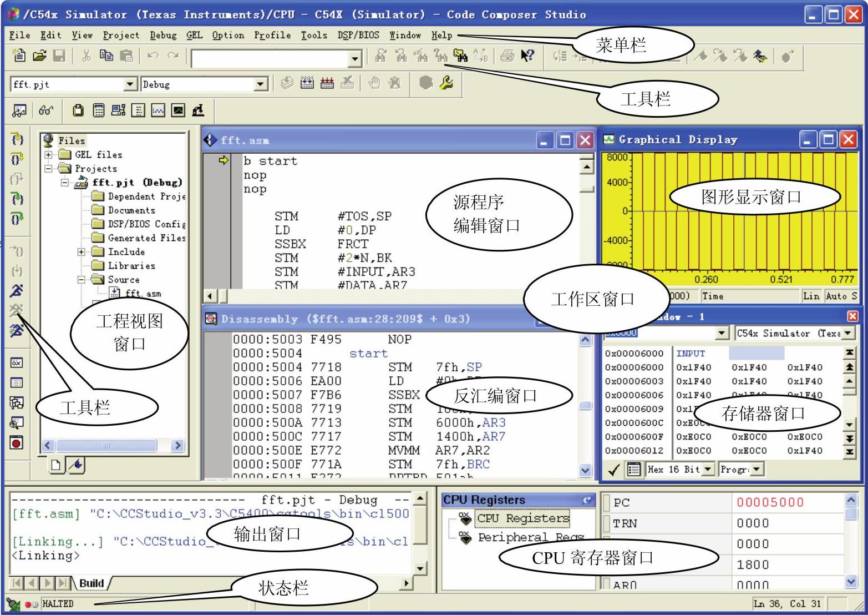Open the File menu
This screenshot has width=868, height=615.
tap(20, 35)
